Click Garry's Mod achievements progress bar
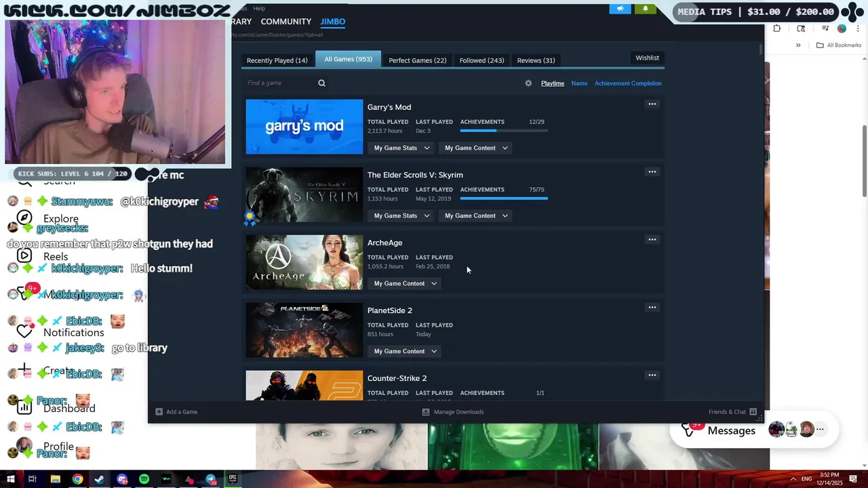The width and height of the screenshot is (868, 488). (504, 131)
